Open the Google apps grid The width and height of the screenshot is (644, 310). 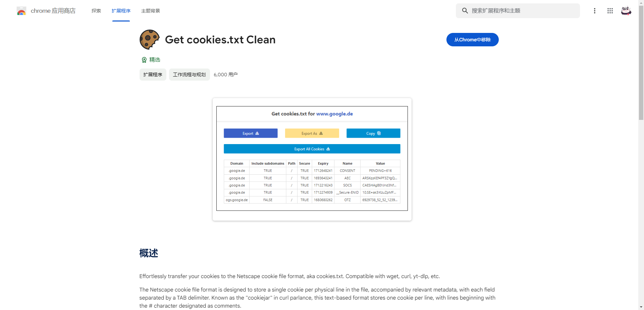point(610,11)
